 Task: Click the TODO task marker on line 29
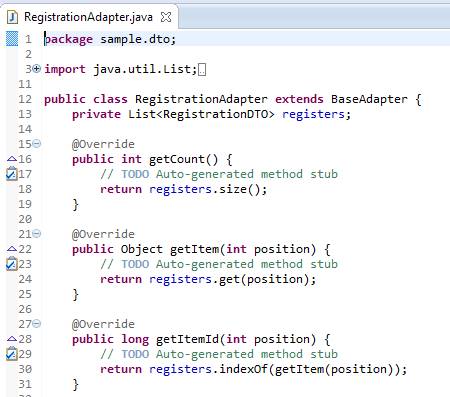coord(12,354)
